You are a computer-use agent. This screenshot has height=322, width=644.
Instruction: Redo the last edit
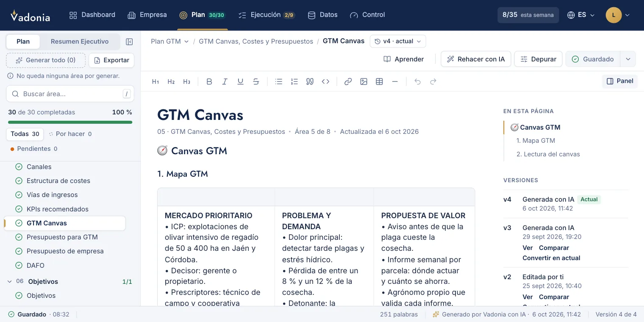point(433,82)
